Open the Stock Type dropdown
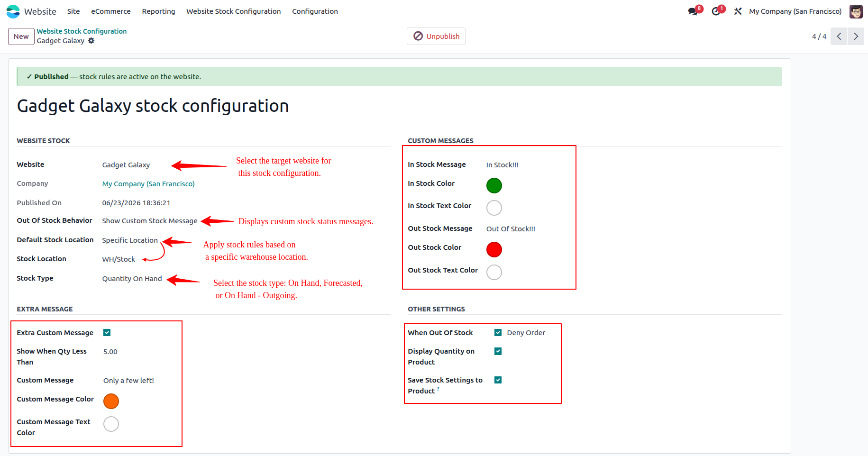This screenshot has width=868, height=456. [x=132, y=279]
